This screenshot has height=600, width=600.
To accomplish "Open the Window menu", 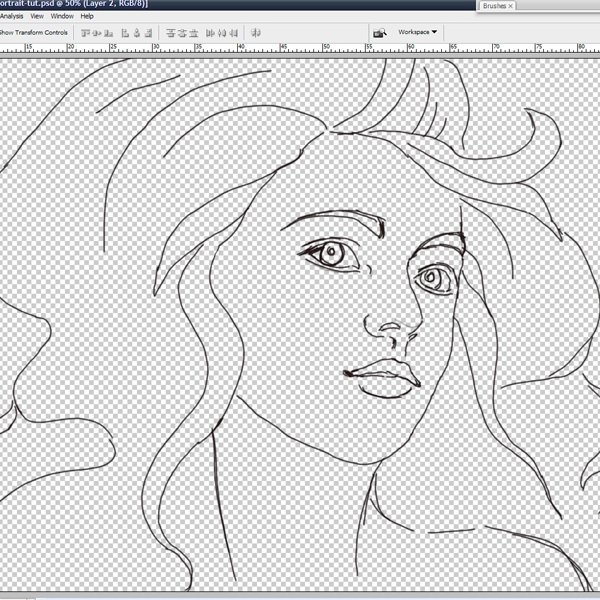I will [x=62, y=17].
